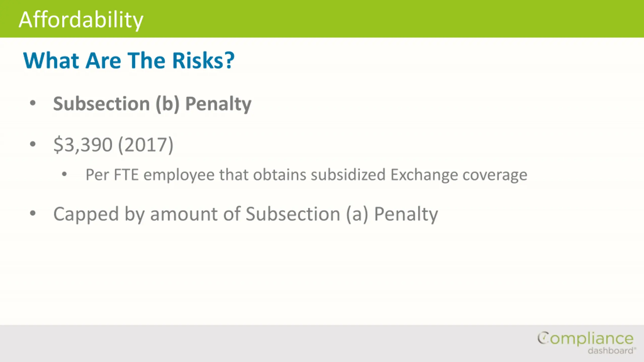Click the green header bar
The width and height of the screenshot is (644, 362).
pos(322,19)
